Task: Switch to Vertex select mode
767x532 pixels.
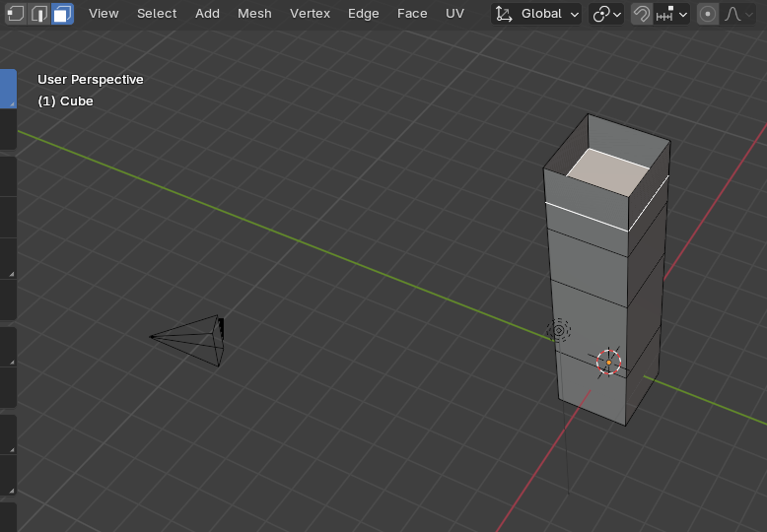Action: point(16,14)
